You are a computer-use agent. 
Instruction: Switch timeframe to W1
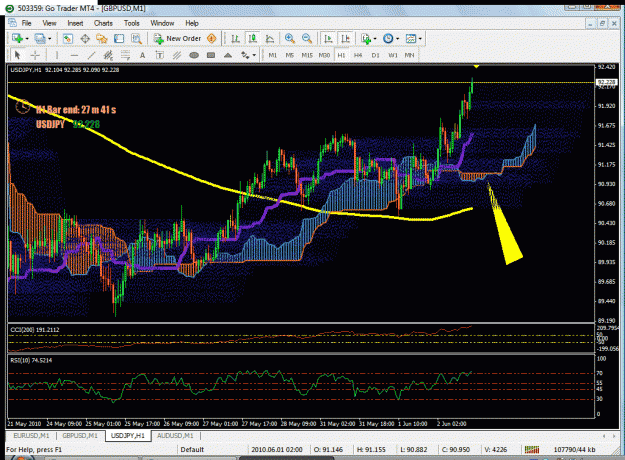pyautogui.click(x=393, y=55)
